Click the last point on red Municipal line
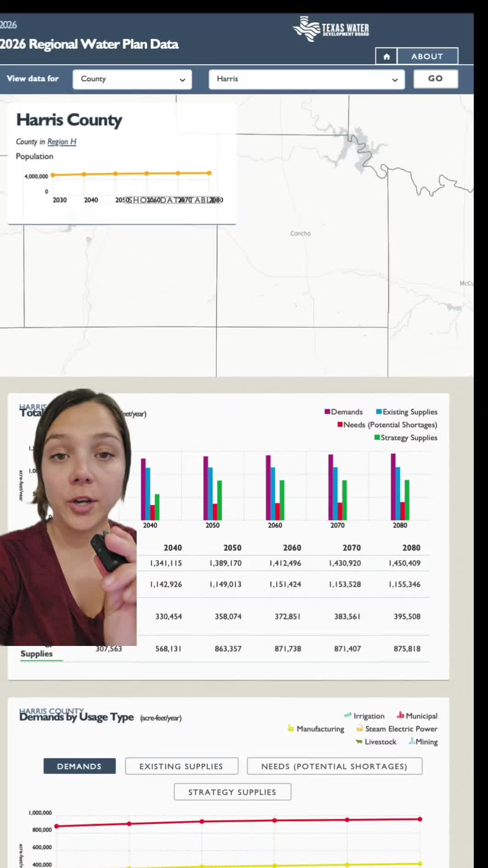 pos(420,819)
